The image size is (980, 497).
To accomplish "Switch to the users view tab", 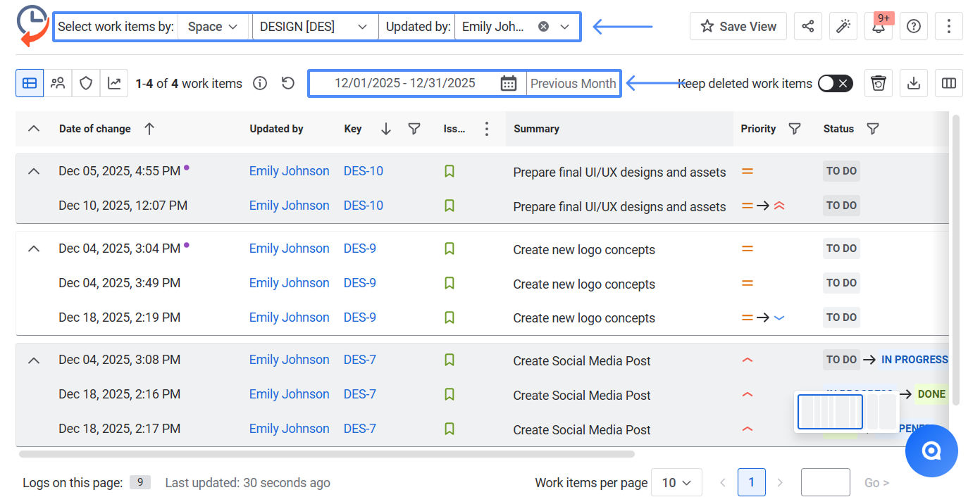I will (58, 83).
